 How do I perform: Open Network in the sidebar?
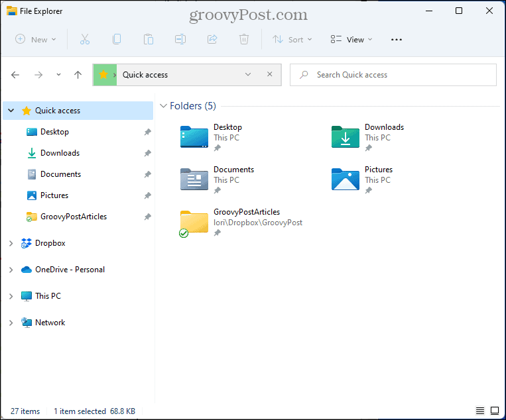[50, 323]
